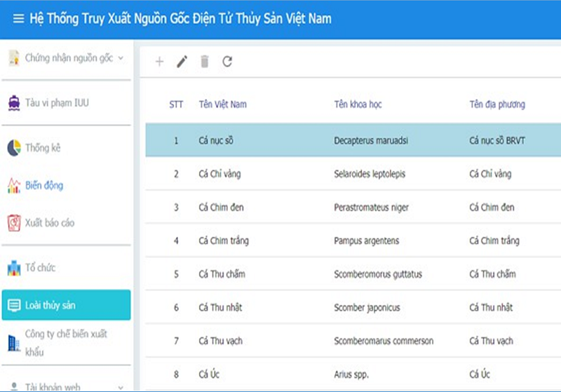Click scientific name Pampus argentens
Image resolution: width=561 pixels, height=392 pixels.
click(x=366, y=241)
